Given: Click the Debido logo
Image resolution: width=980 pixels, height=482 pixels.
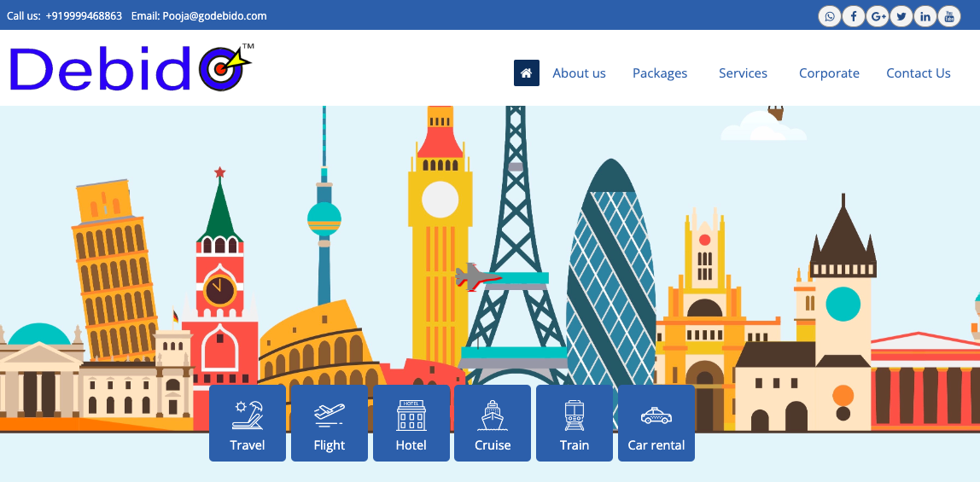Looking at the screenshot, I should point(131,67).
